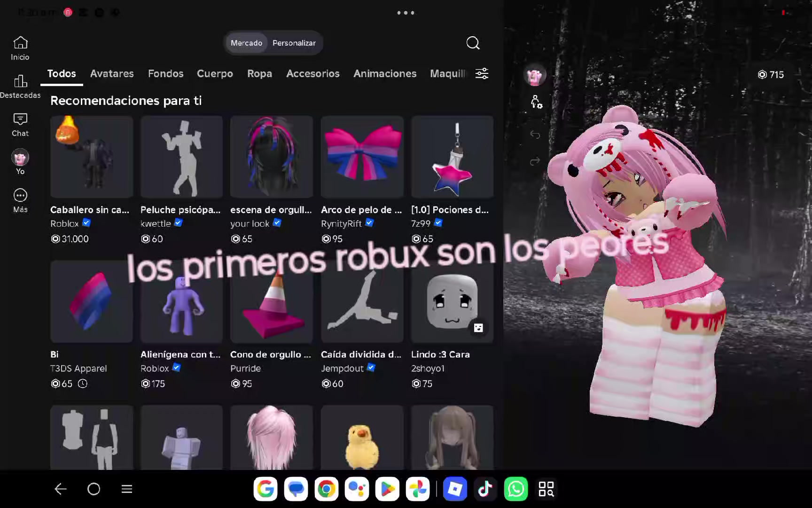The height and width of the screenshot is (508, 812).
Task: Open the three-dot menu at top
Action: click(406, 13)
